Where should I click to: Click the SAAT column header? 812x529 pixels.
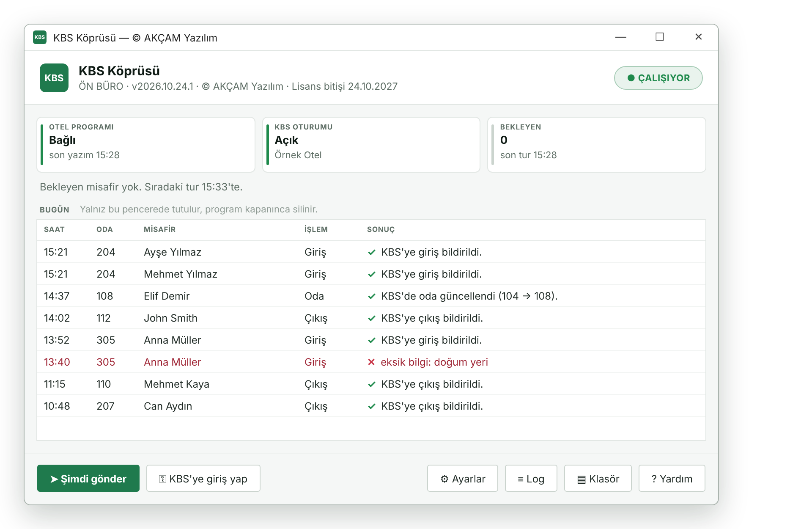[x=54, y=229]
